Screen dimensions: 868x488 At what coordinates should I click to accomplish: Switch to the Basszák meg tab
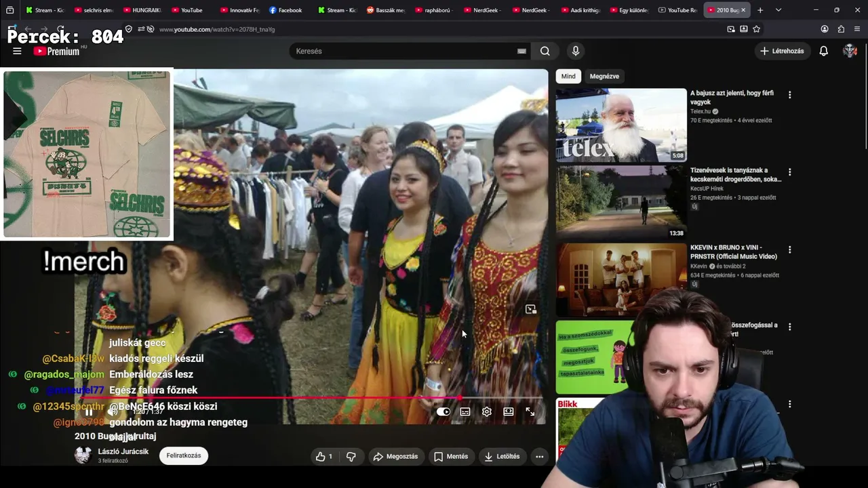pyautogui.click(x=387, y=10)
